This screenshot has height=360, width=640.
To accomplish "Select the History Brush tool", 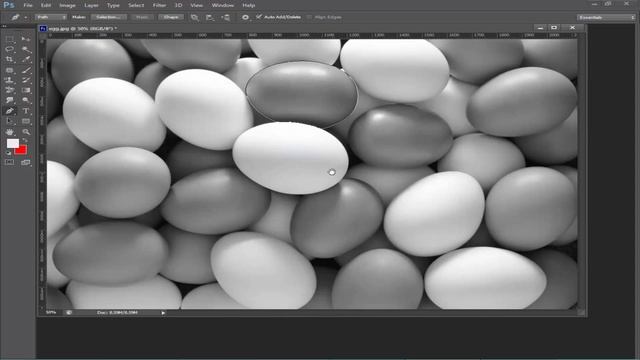I will pyautogui.click(x=26, y=80).
